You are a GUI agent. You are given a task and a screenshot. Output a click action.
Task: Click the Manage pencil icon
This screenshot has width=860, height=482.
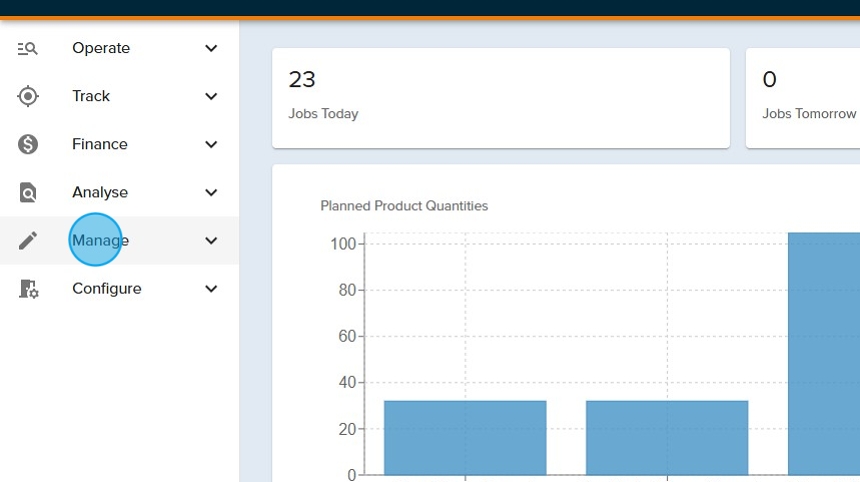pyautogui.click(x=28, y=240)
